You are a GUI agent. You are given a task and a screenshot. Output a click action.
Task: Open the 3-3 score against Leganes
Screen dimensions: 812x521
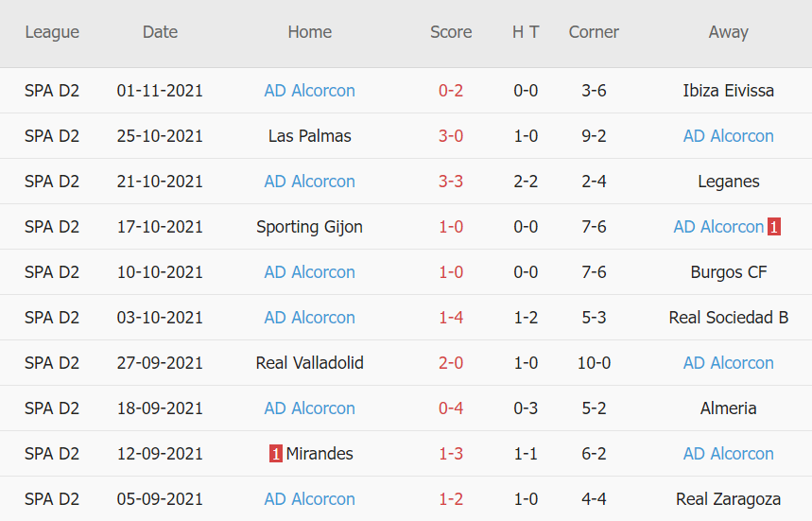click(x=451, y=182)
